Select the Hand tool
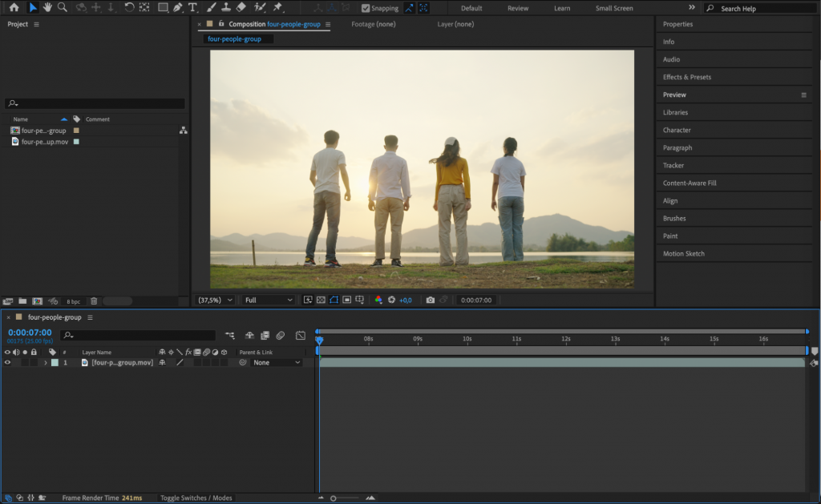This screenshot has width=821, height=504. [x=47, y=8]
